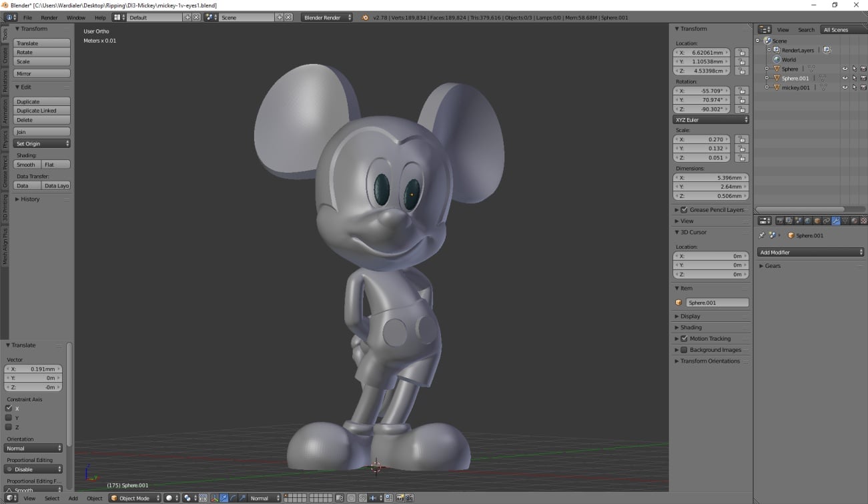Open the Object Mode dropdown
This screenshot has height=504, width=868.
click(x=135, y=498)
